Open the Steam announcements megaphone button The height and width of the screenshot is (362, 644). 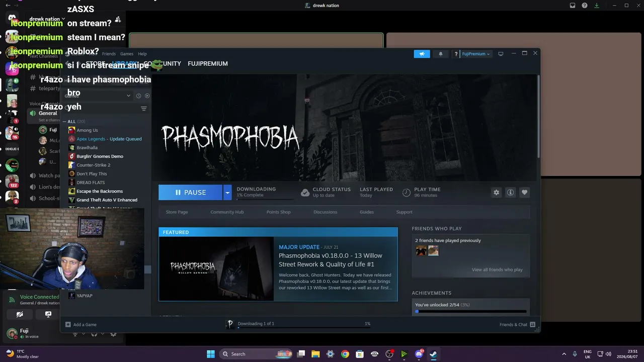tap(422, 54)
